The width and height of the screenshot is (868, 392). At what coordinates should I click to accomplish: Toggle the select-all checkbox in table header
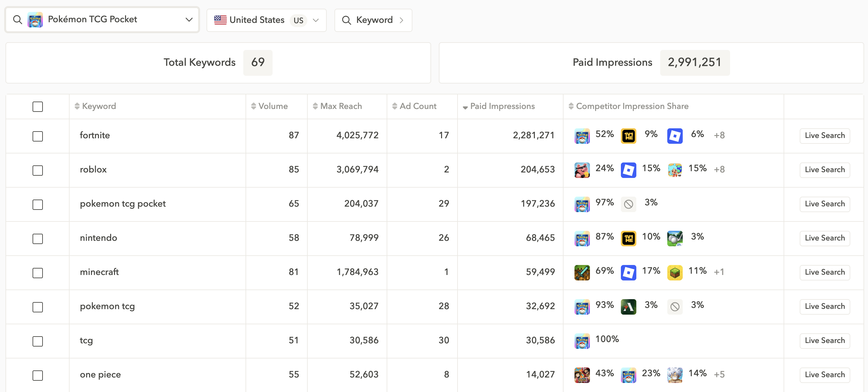[38, 106]
